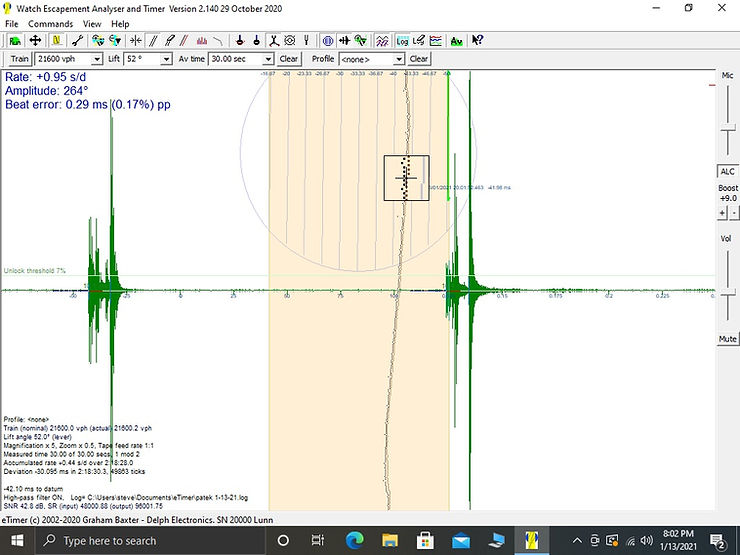Click the escapement fork toolbar icon
The height and width of the screenshot is (555, 740).
[272, 41]
